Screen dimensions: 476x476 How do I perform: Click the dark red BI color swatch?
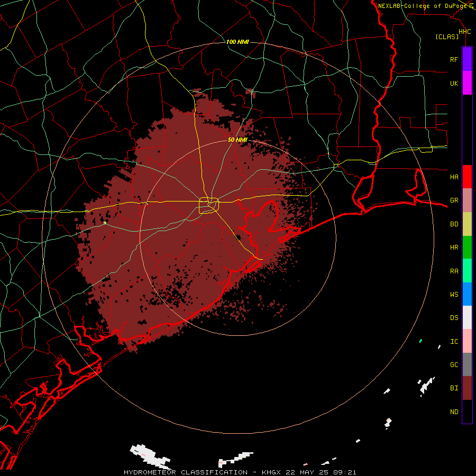pyautogui.click(x=467, y=388)
